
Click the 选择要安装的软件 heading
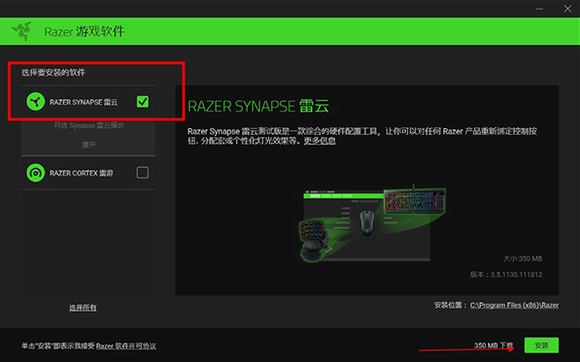coord(53,72)
